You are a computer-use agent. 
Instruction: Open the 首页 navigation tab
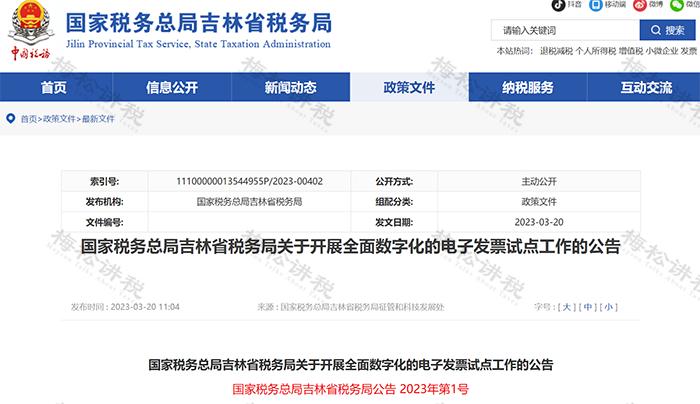[x=54, y=87]
